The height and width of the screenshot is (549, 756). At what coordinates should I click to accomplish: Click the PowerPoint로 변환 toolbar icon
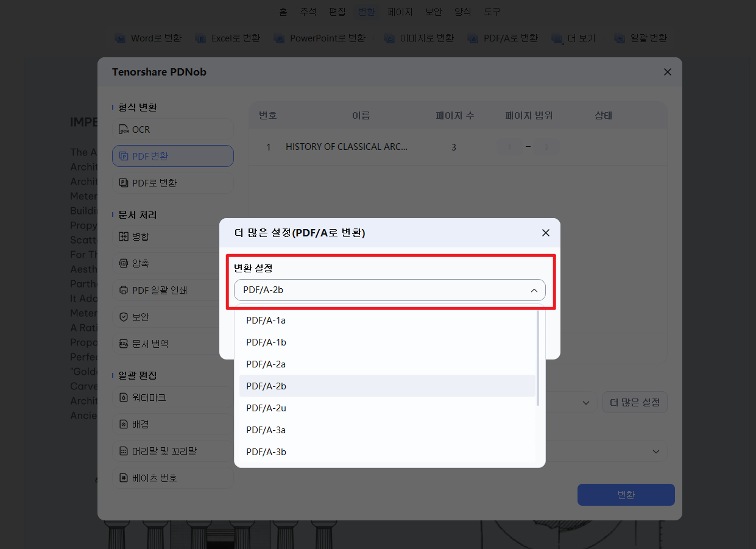pyautogui.click(x=280, y=38)
